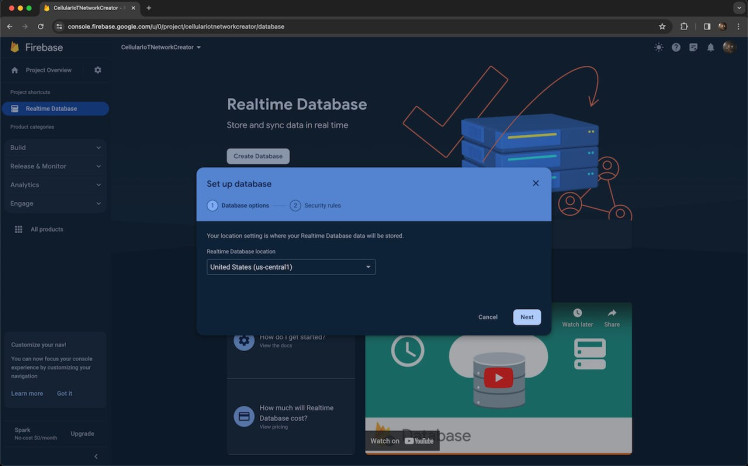Open the help question mark icon
The image size is (748, 466).
click(x=676, y=47)
